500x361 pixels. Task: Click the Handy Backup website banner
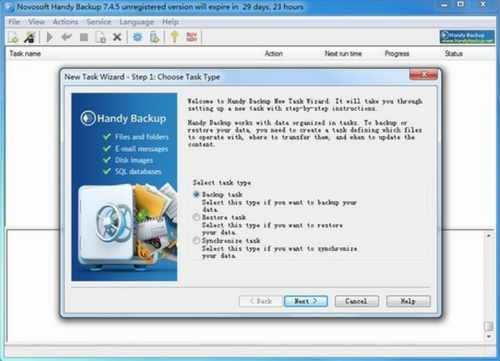467,37
